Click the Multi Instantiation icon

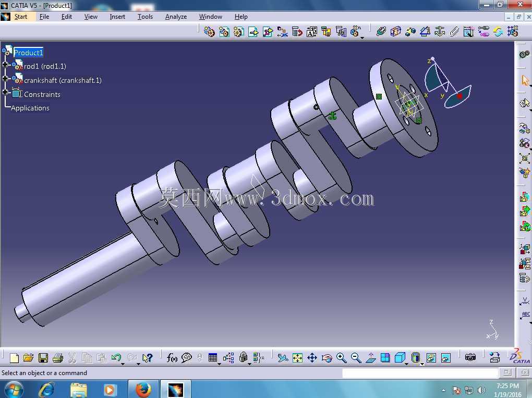(x=355, y=31)
